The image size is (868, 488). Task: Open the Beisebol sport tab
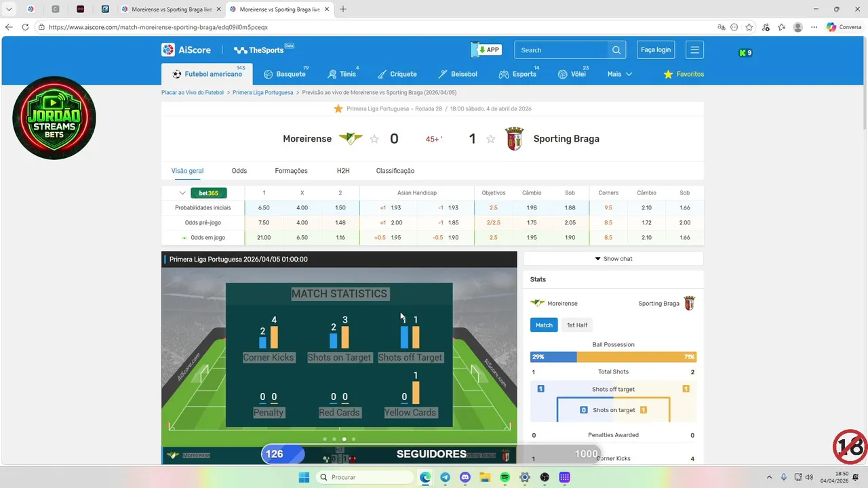[x=458, y=74]
